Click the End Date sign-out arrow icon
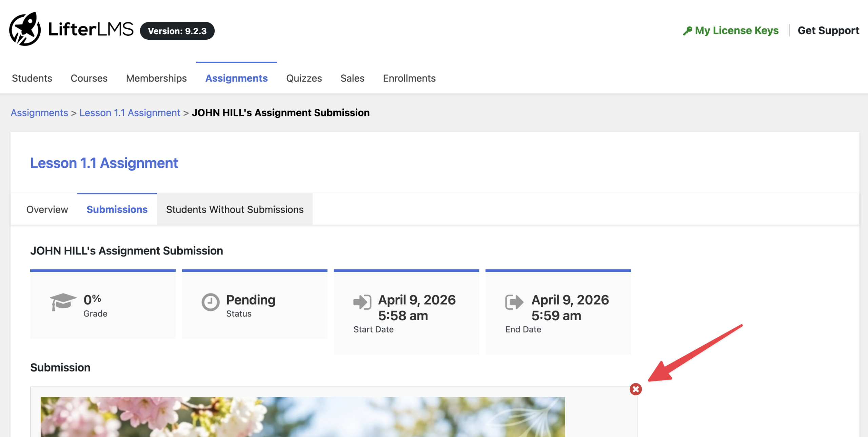Screen dimensions: 868x437 (x=514, y=302)
